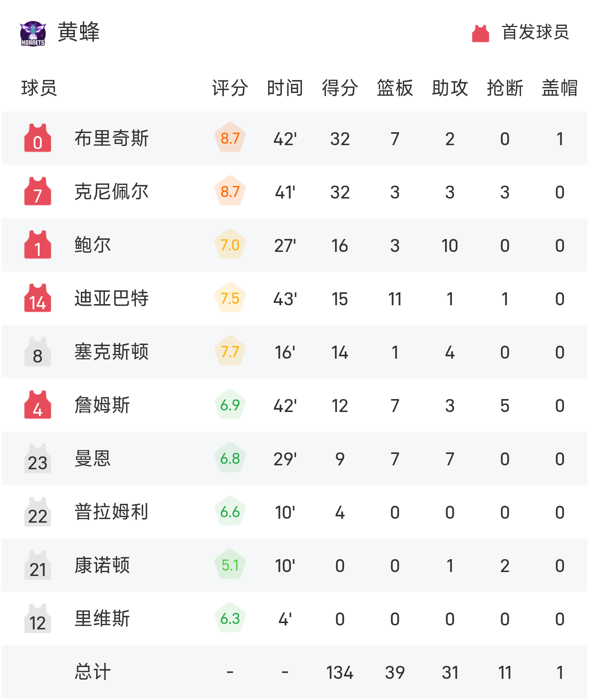This screenshot has height=700, width=589.
Task: Click the 黄蜂 team name
Action: click(x=79, y=32)
